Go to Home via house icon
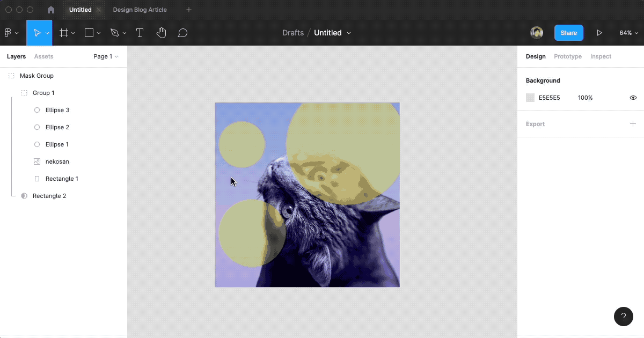 (x=51, y=10)
